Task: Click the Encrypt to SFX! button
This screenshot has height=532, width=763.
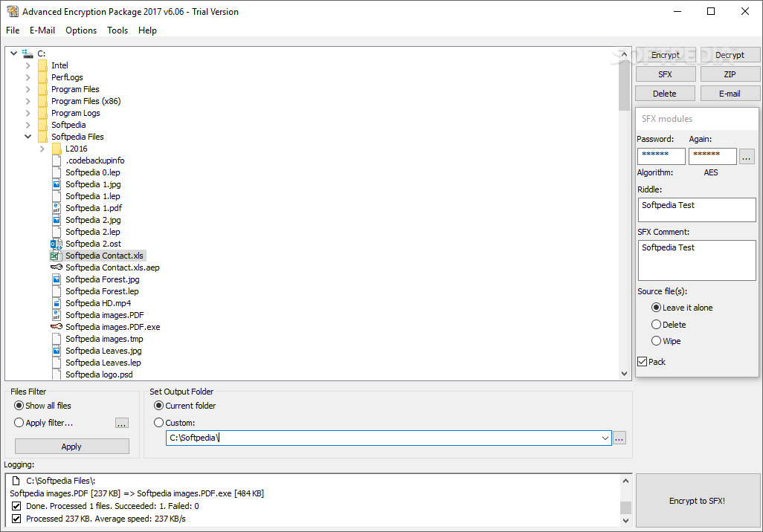Action: coord(698,501)
